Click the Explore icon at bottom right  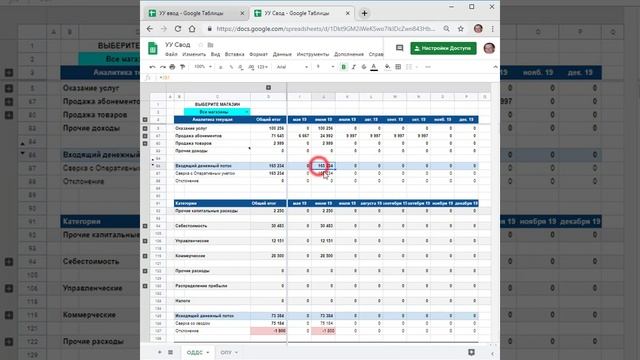471,352
